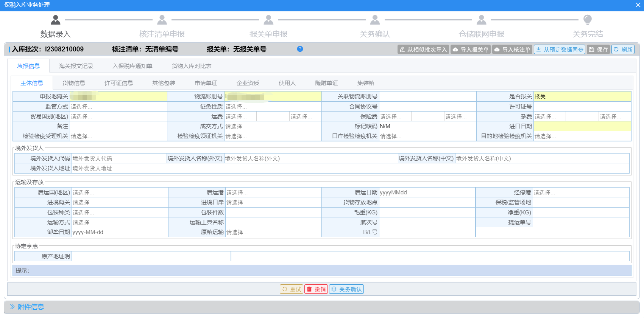The image size is (644, 318).
Task: Click the 核注清单申报 step person icon
Action: [162, 20]
